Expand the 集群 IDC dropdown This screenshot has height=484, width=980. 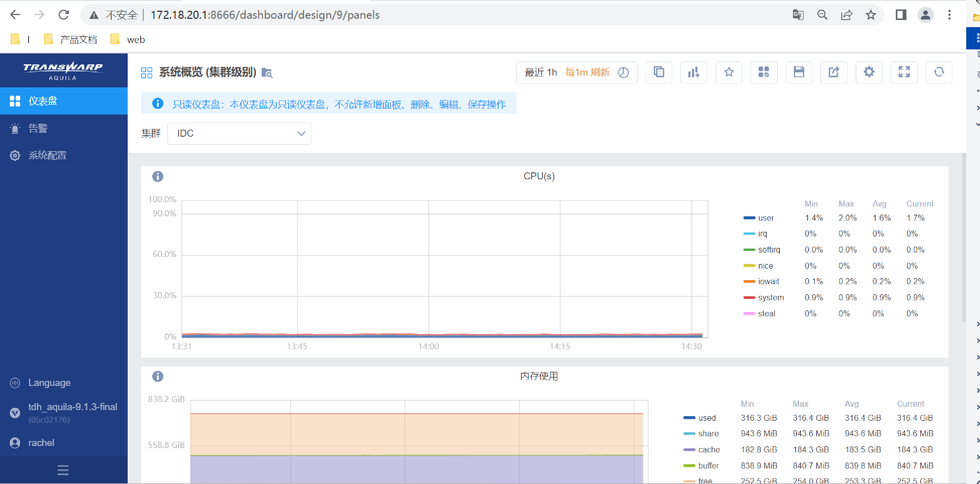239,133
